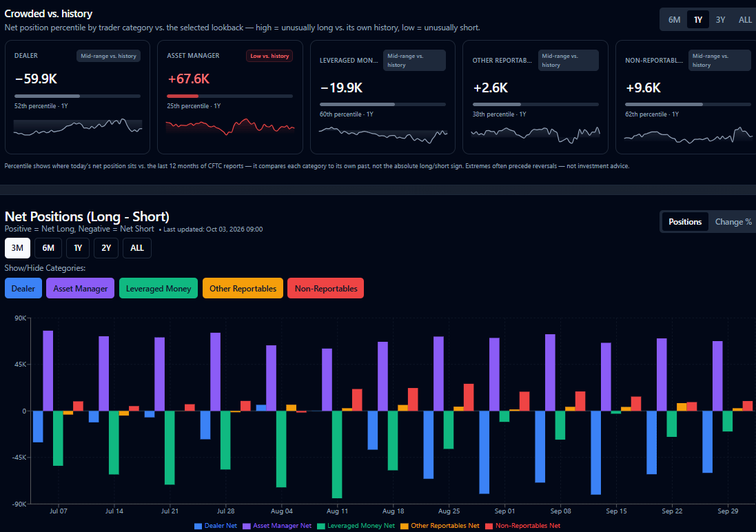Click the 'Aug 04' x-axis label
This screenshot has width=756, height=532.
click(x=282, y=511)
